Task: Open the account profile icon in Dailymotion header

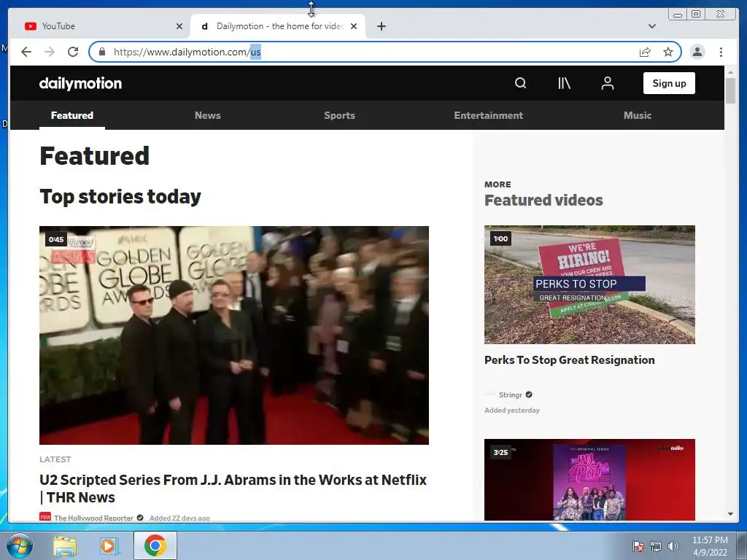Action: pos(608,83)
